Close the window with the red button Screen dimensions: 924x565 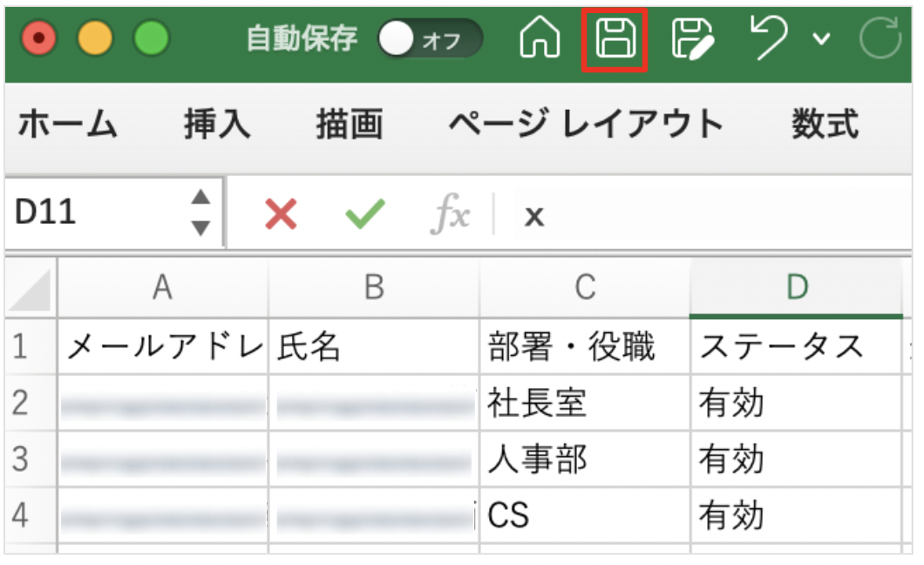click(39, 38)
